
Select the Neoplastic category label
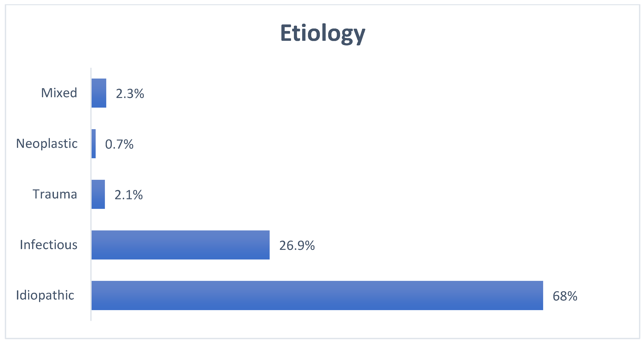[47, 144]
